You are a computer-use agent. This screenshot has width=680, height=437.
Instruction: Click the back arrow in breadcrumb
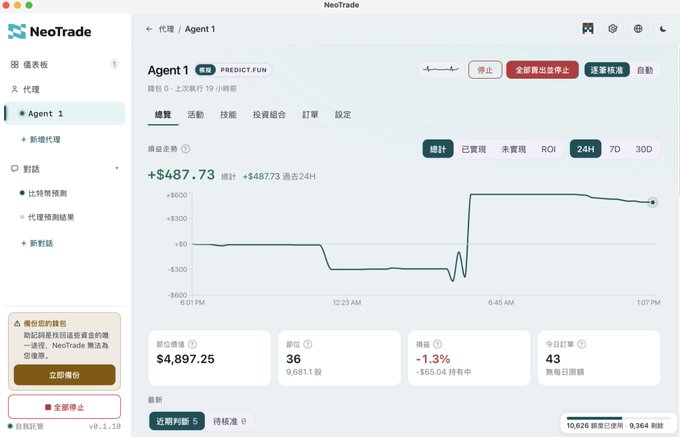(x=149, y=29)
